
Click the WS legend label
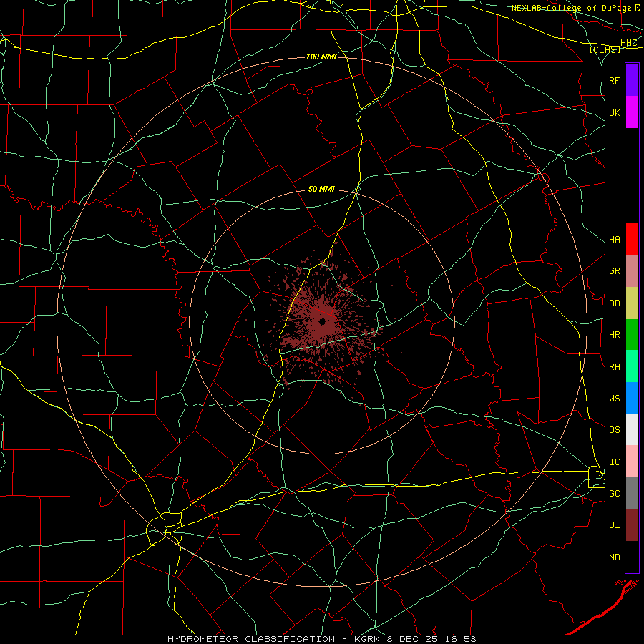[x=614, y=399]
